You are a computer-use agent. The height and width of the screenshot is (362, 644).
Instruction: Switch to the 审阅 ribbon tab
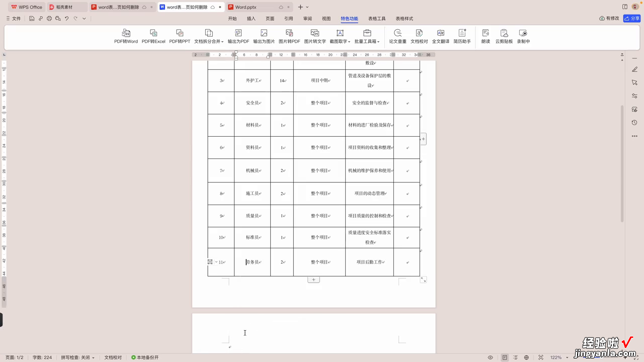click(x=307, y=19)
